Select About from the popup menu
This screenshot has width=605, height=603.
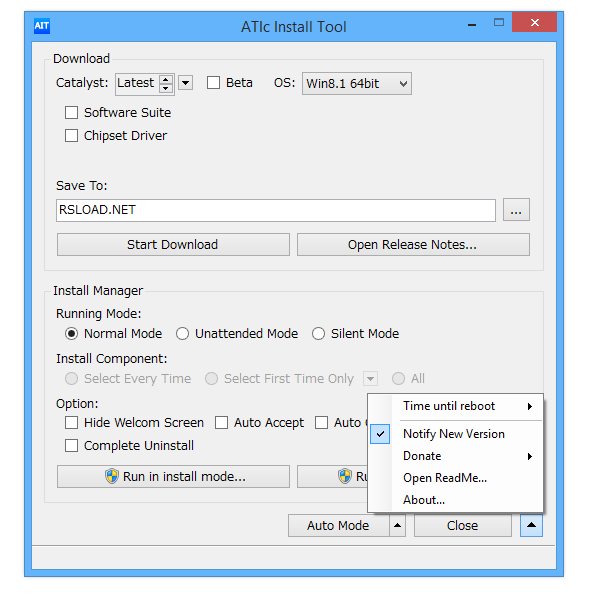pyautogui.click(x=456, y=500)
